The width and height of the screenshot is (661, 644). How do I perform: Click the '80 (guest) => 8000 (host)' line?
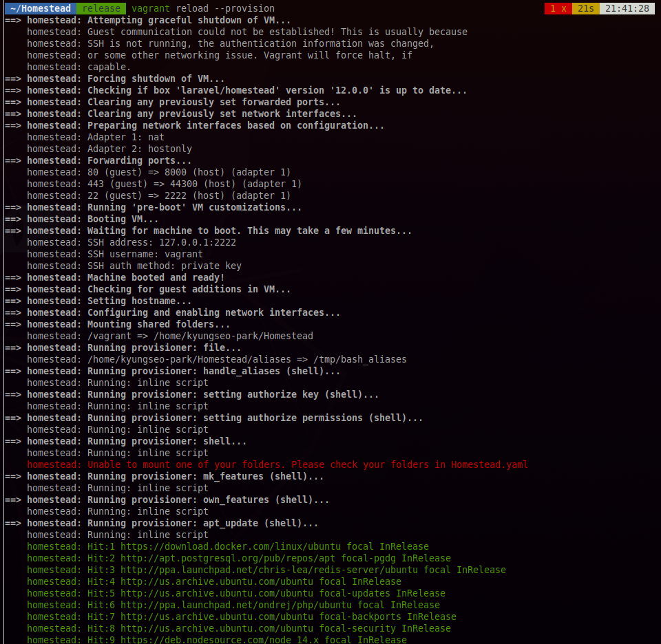click(159, 172)
